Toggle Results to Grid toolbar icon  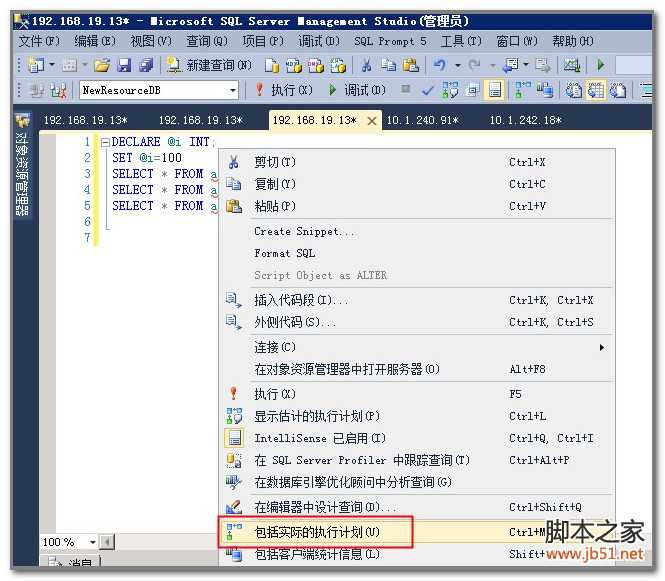[595, 90]
